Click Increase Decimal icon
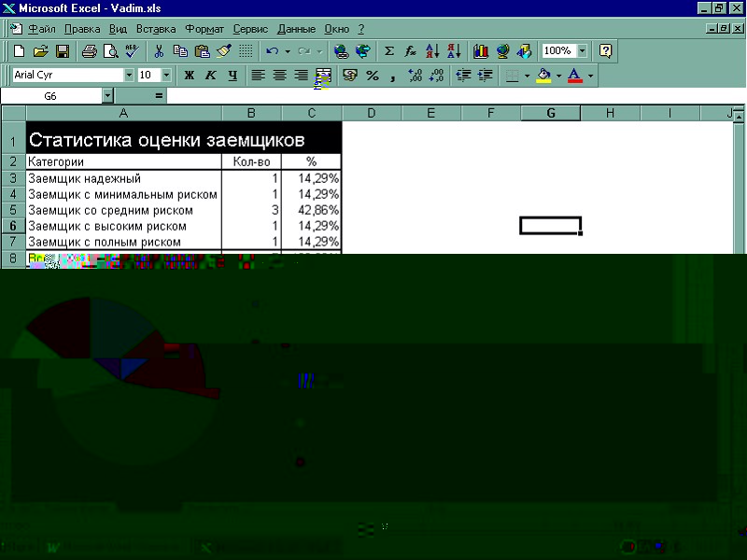The image size is (747, 560). [416, 75]
